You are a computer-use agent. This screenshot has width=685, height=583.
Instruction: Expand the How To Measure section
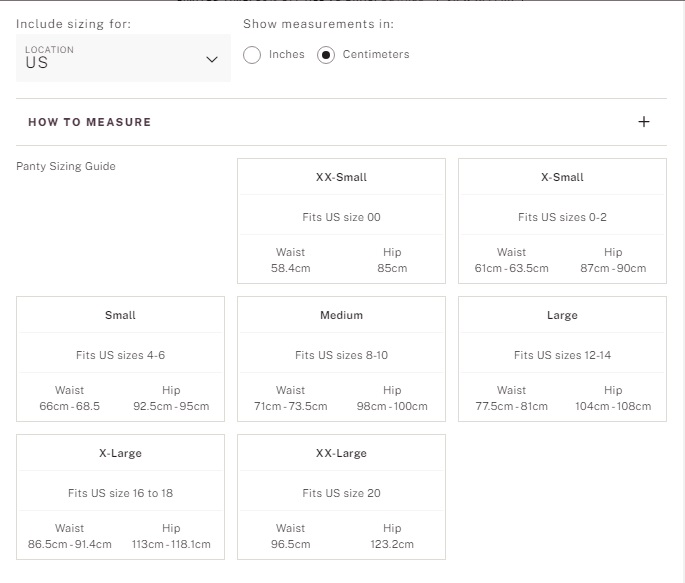point(341,122)
